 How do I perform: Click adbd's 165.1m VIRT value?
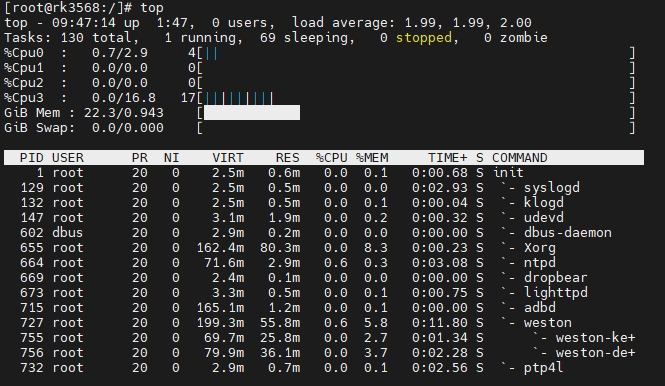click(220, 308)
